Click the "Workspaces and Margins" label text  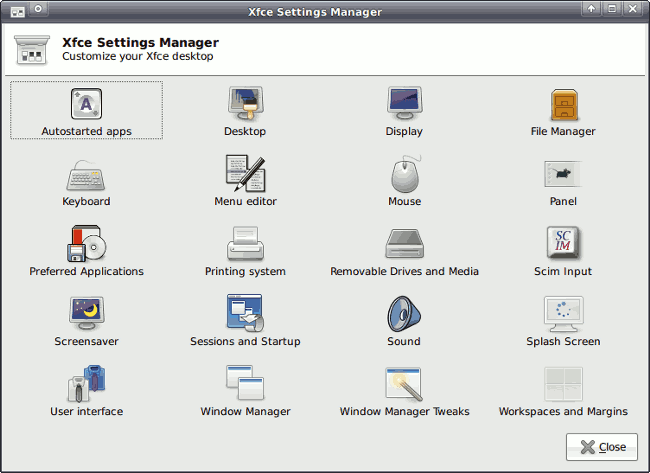[563, 412]
